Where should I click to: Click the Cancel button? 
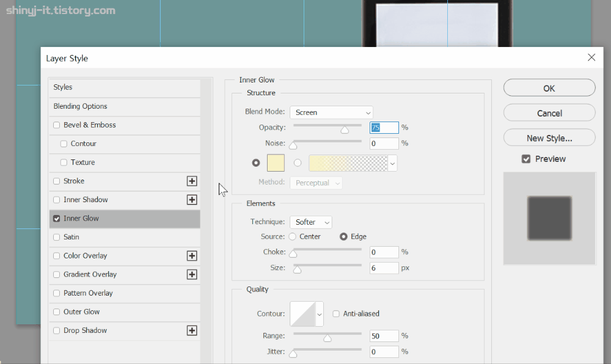coord(549,113)
